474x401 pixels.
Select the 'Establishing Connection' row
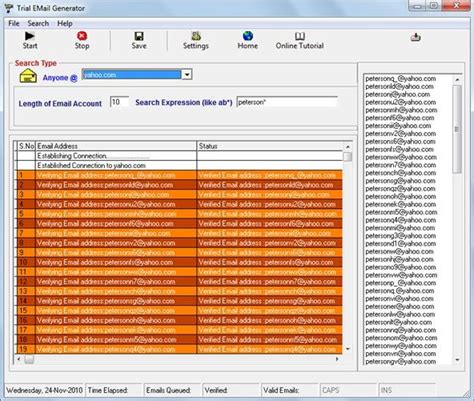point(180,156)
